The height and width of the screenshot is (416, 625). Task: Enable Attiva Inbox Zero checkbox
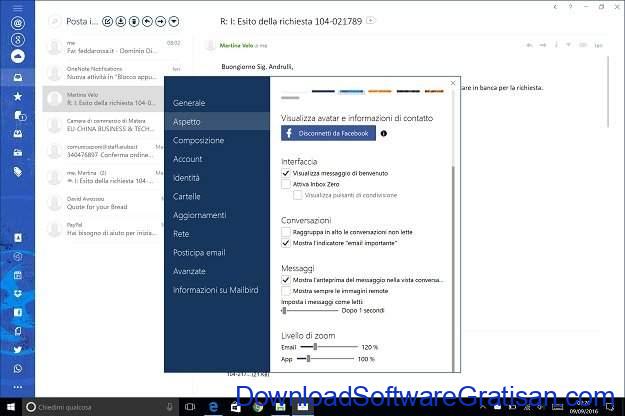[286, 184]
